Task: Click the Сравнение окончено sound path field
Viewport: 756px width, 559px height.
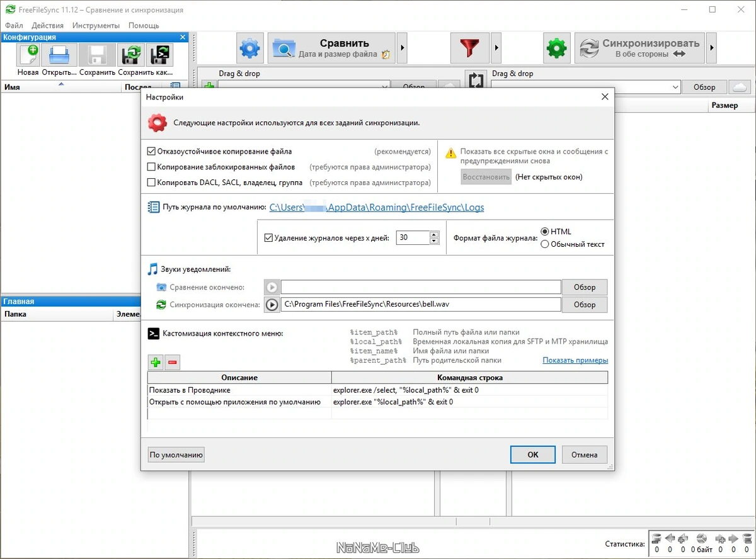Action: pos(421,287)
